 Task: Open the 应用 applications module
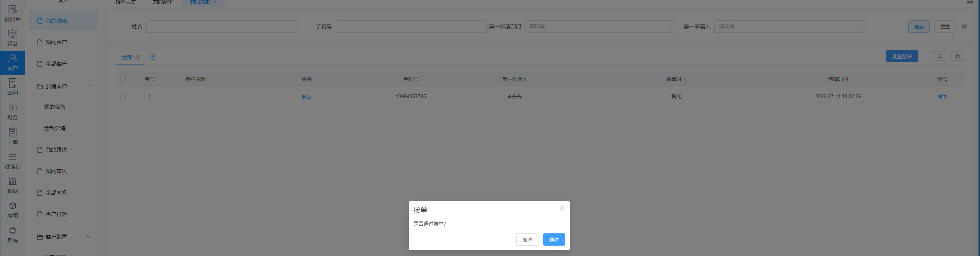point(12,210)
